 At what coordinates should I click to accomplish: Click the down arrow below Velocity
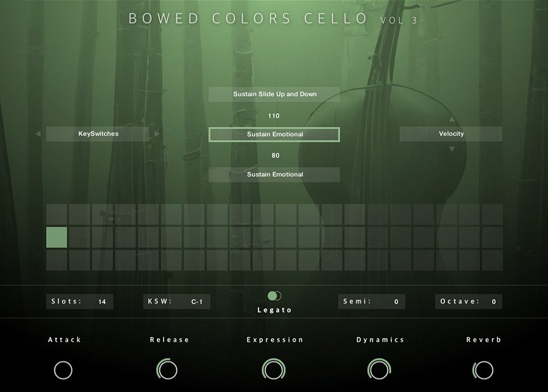click(451, 148)
